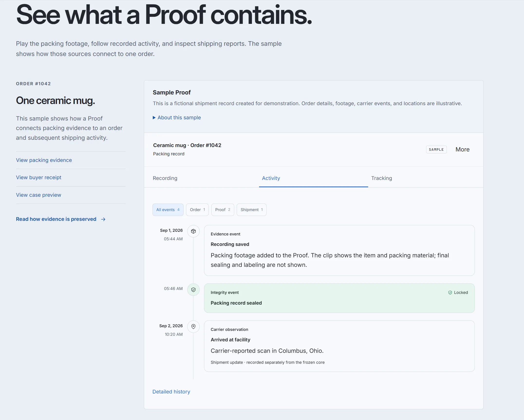Image resolution: width=524 pixels, height=420 pixels.
Task: Click the package icon beside Recording saved
Action: (x=193, y=231)
